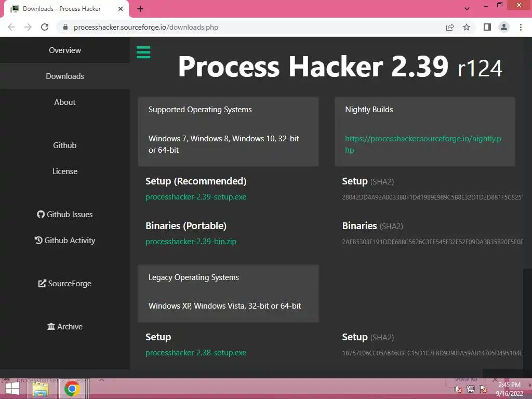Open the About sidebar item
Screen dimensions: 532x399
click(x=65, y=102)
